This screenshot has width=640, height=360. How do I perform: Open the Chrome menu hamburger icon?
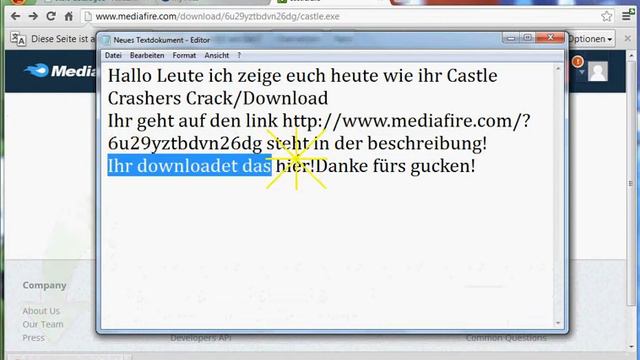(626, 16)
